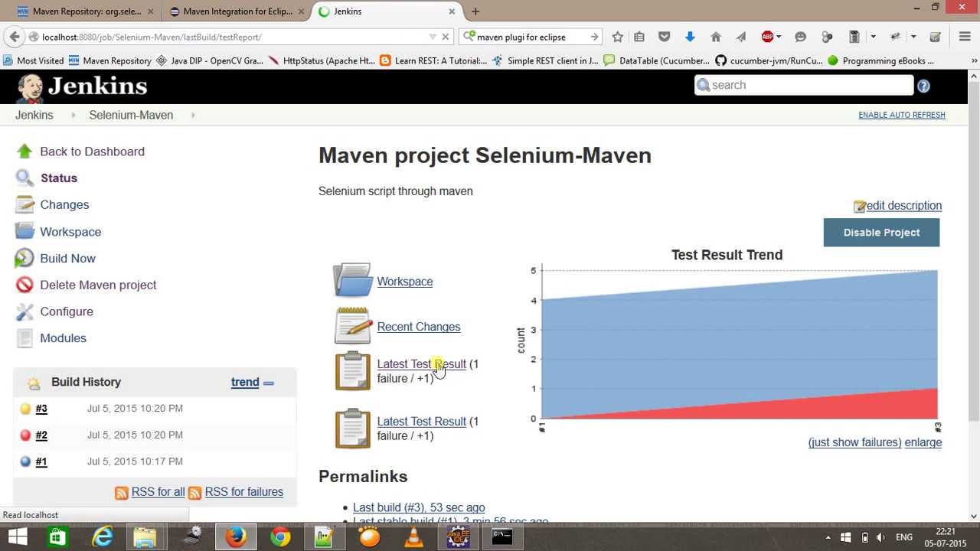980x551 pixels.
Task: Open Workspace folder icon in sidebar
Action: (24, 231)
